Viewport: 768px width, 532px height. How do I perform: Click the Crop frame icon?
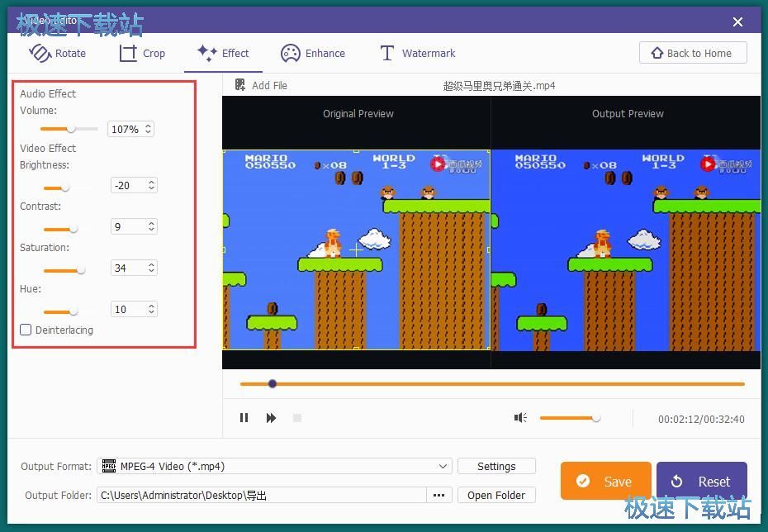click(128, 53)
